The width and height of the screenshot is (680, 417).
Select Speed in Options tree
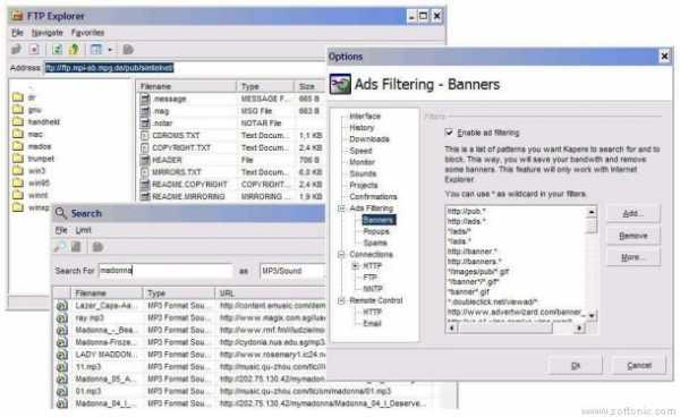click(x=360, y=150)
